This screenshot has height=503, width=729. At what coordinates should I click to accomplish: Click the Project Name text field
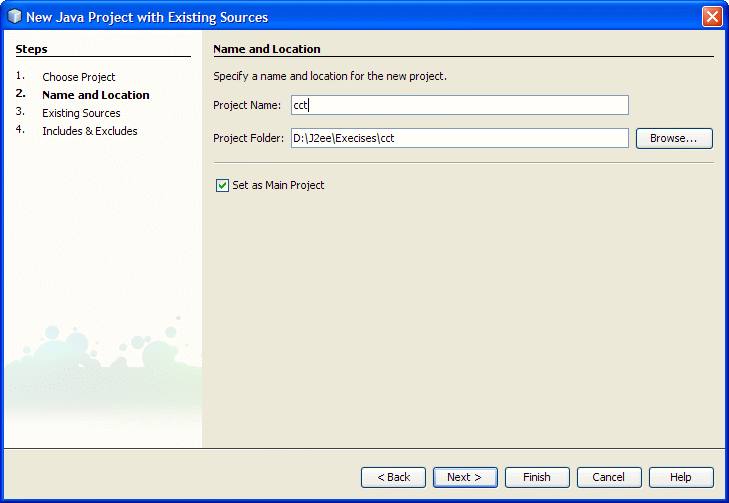click(x=460, y=105)
